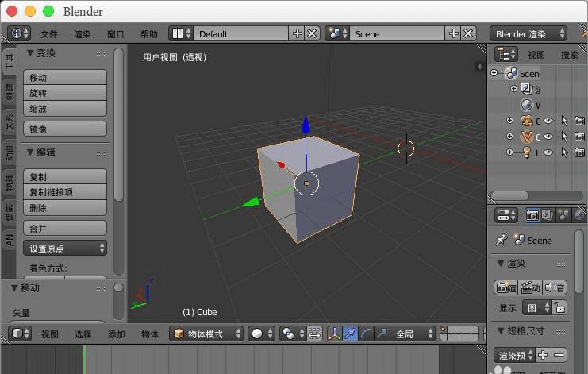The width and height of the screenshot is (588, 374).
Task: Open the viewport shading sphere selector
Action: (261, 334)
